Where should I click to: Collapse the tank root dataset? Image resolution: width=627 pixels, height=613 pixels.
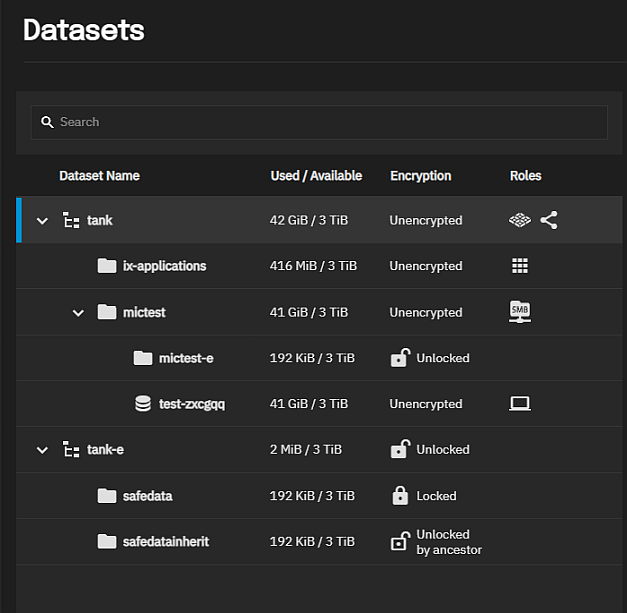42,221
